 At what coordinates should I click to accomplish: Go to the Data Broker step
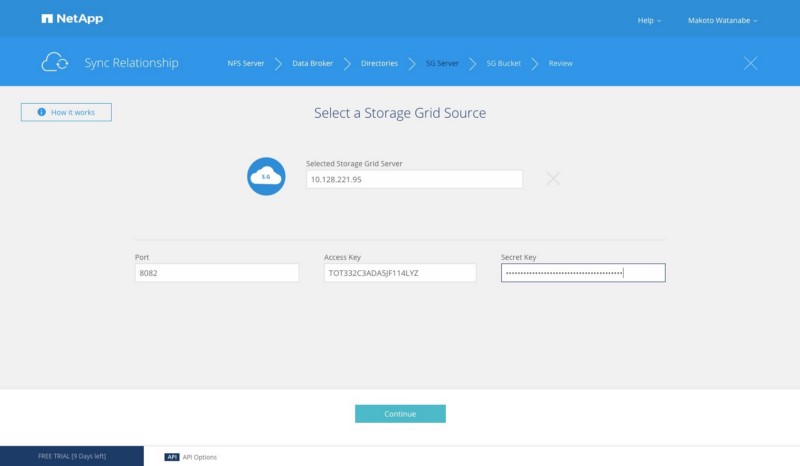coord(313,63)
